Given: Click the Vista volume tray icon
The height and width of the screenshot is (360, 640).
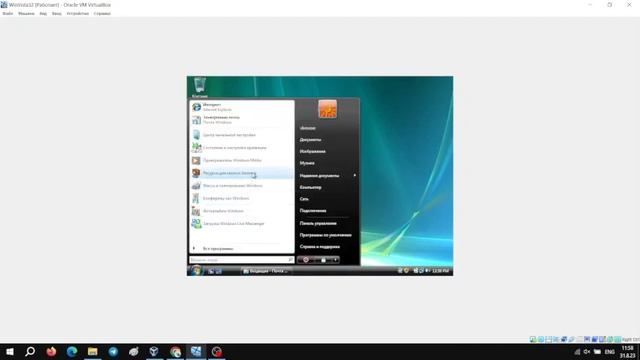Looking at the screenshot, I should coord(427,271).
